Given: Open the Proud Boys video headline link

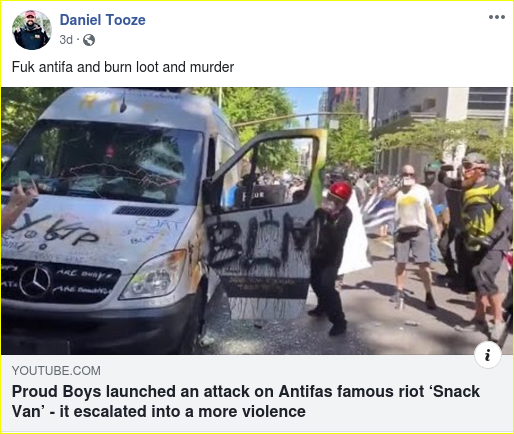Looking at the screenshot, I should click(x=246, y=401).
